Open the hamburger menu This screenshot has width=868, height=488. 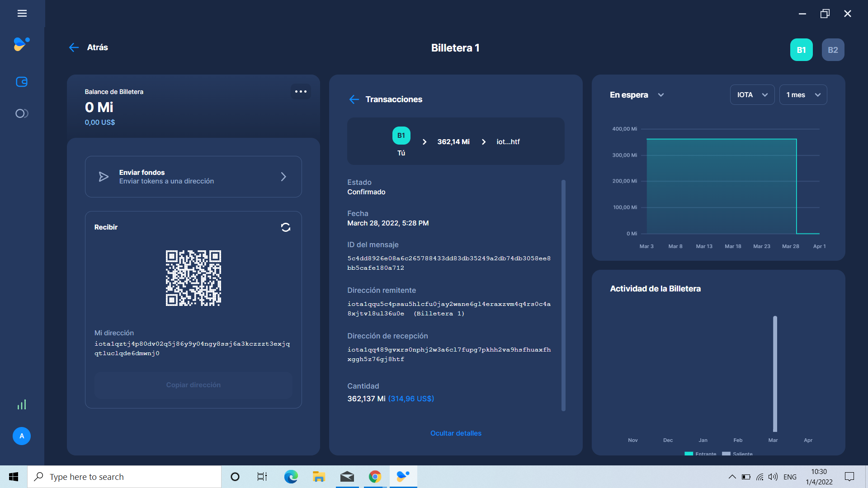[x=22, y=14]
